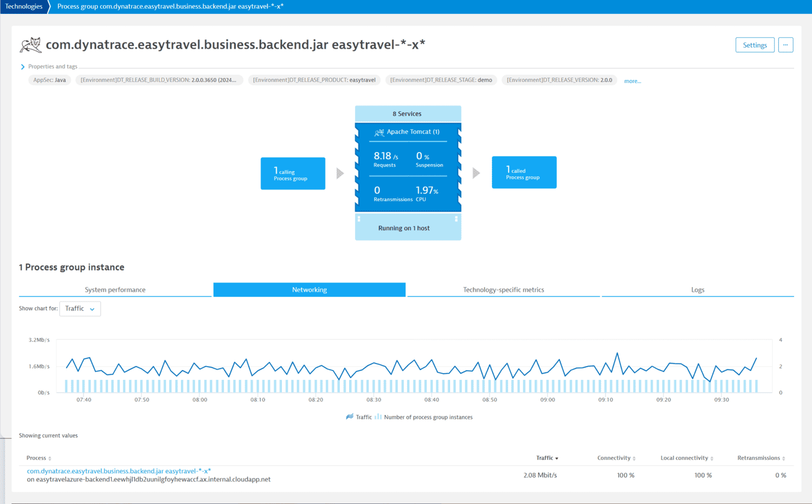812x504 pixels.
Task: Click the arrow pointing to the called process group
Action: (476, 173)
